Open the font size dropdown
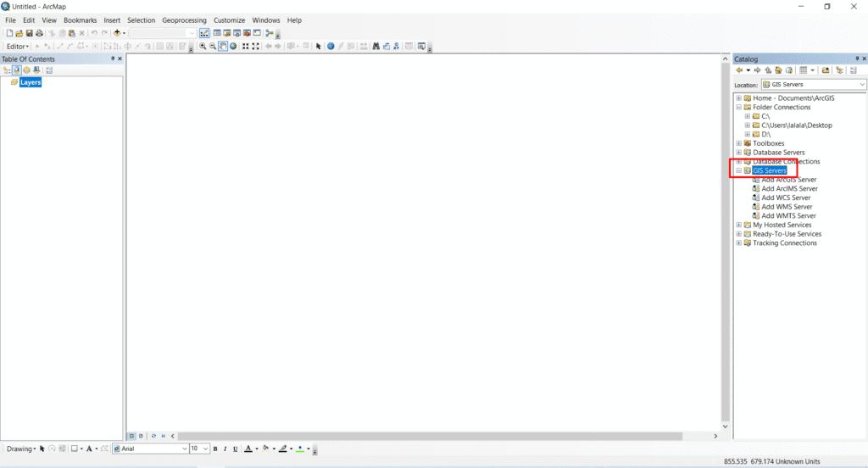This screenshot has width=868, height=468. (x=205, y=449)
